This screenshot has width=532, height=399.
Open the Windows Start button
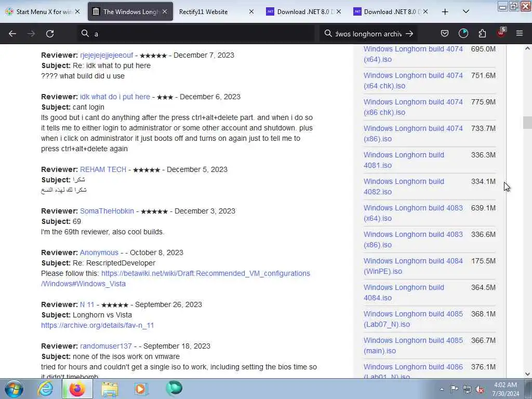pyautogui.click(x=14, y=389)
